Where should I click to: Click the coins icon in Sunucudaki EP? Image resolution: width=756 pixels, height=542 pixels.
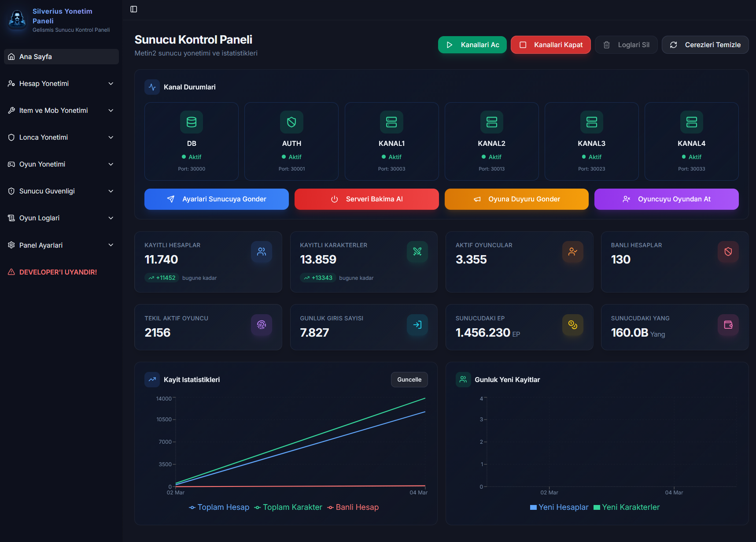click(x=572, y=325)
